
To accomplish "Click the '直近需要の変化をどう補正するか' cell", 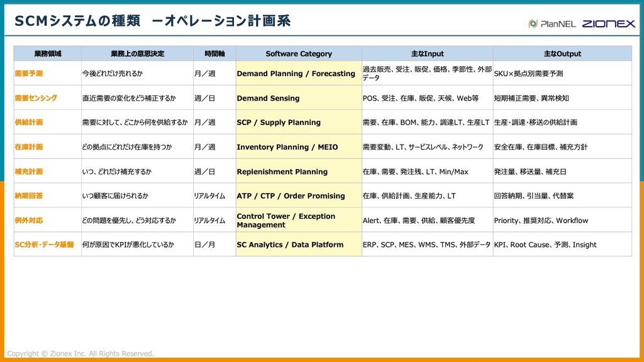I will click(x=137, y=98).
